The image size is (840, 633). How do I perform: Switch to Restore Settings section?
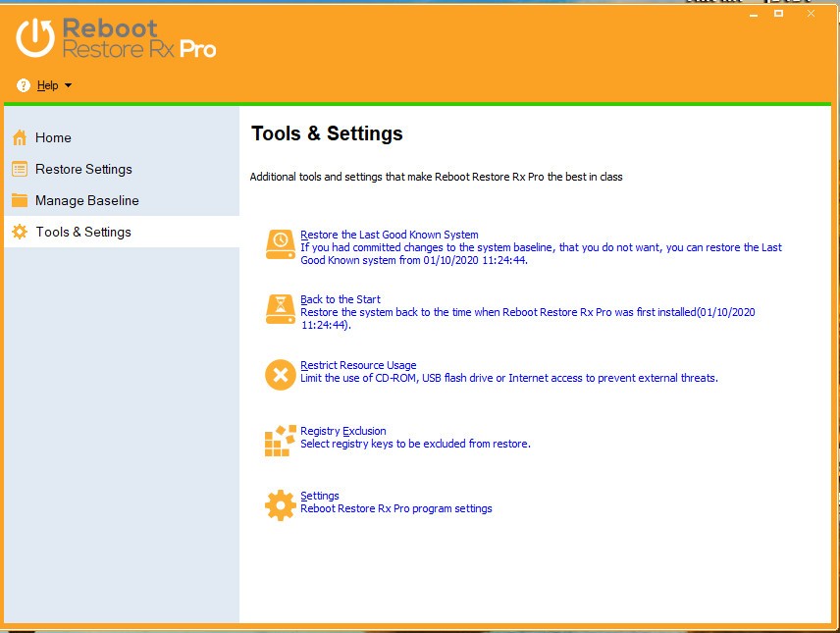click(x=83, y=169)
